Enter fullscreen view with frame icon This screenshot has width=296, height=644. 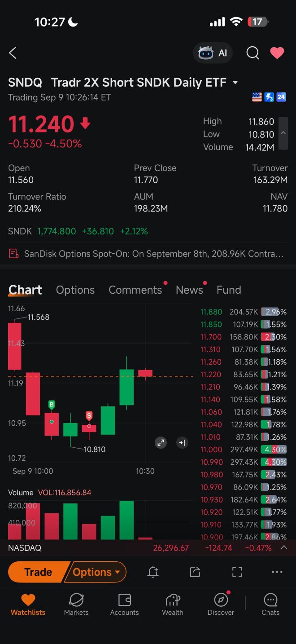click(237, 572)
